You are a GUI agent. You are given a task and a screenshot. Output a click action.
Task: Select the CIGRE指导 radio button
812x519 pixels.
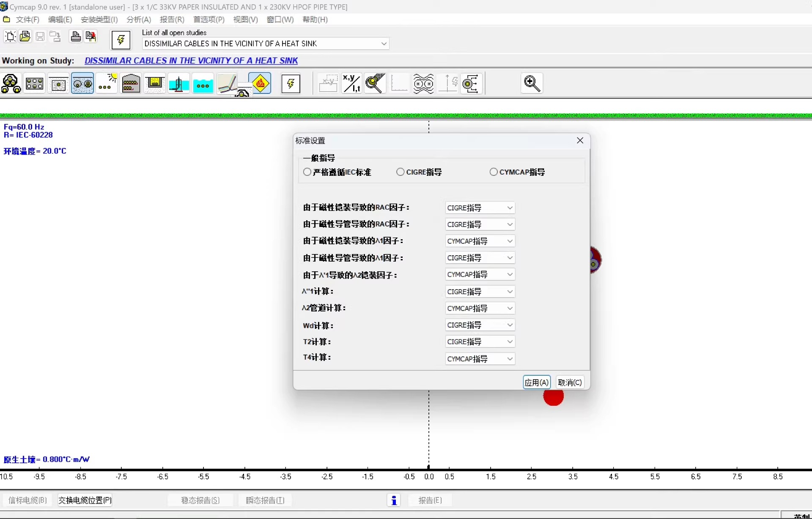tap(401, 172)
